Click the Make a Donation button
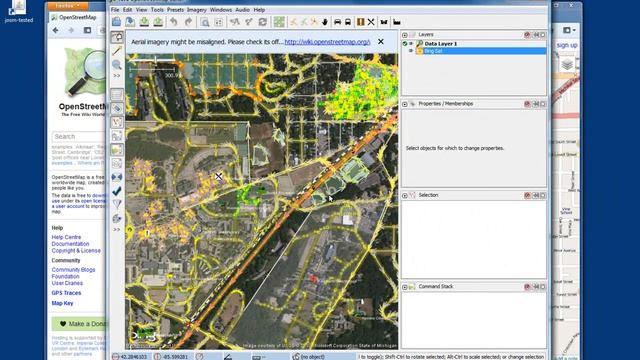This screenshot has width=640, height=360. click(79, 324)
